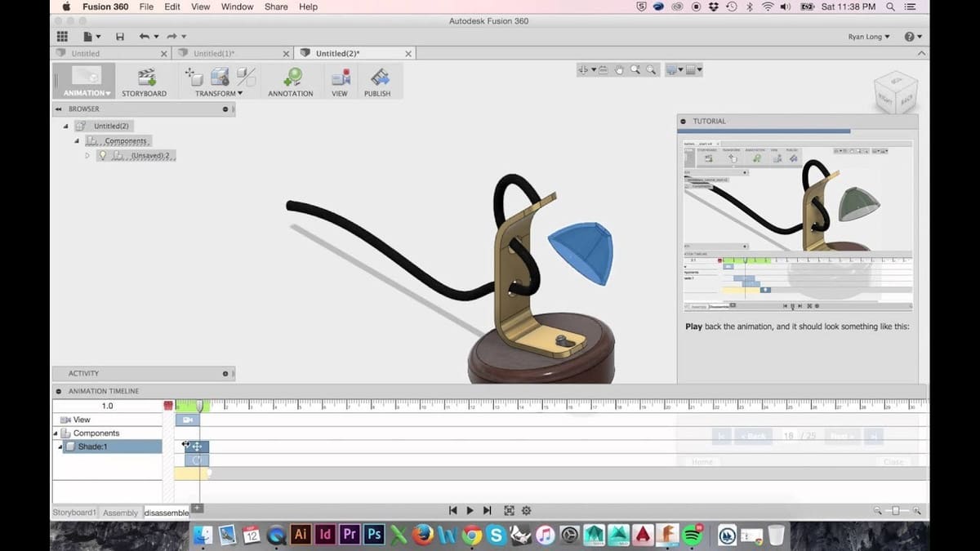Select the Show/Hide transform tool

click(246, 77)
